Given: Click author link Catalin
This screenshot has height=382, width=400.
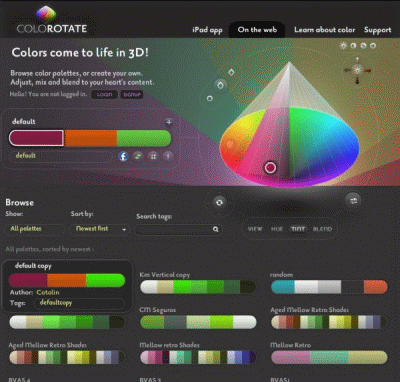Looking at the screenshot, I should (48, 292).
